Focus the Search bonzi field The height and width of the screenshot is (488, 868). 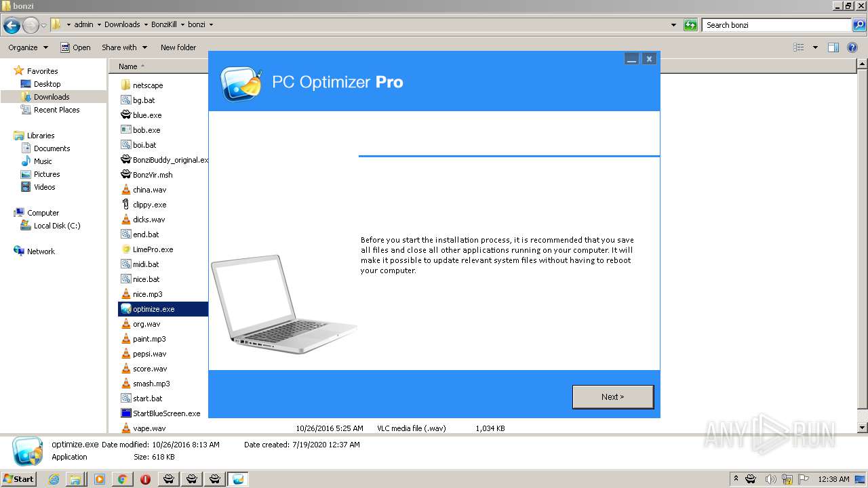[x=777, y=25]
